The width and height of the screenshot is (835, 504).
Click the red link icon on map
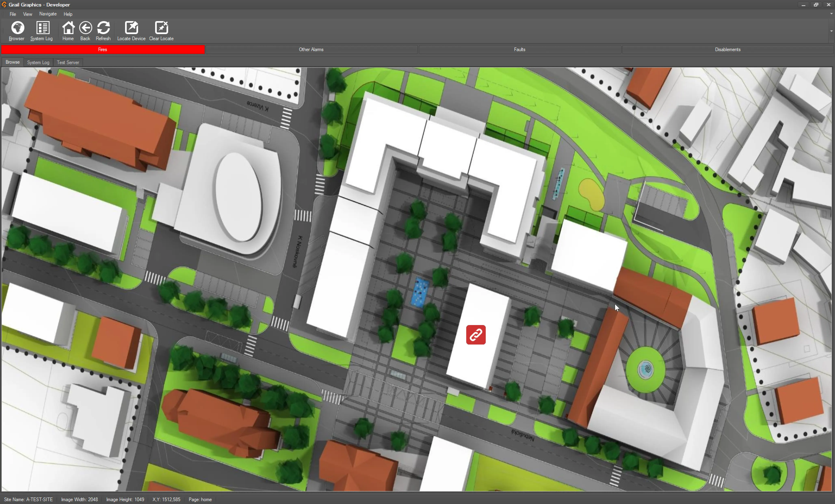click(476, 335)
